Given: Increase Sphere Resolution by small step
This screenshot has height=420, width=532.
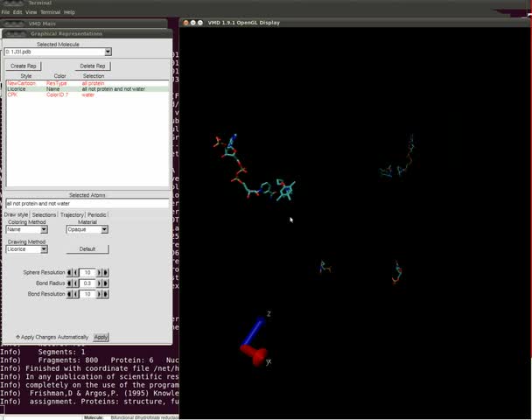Looking at the screenshot, I should [x=99, y=272].
